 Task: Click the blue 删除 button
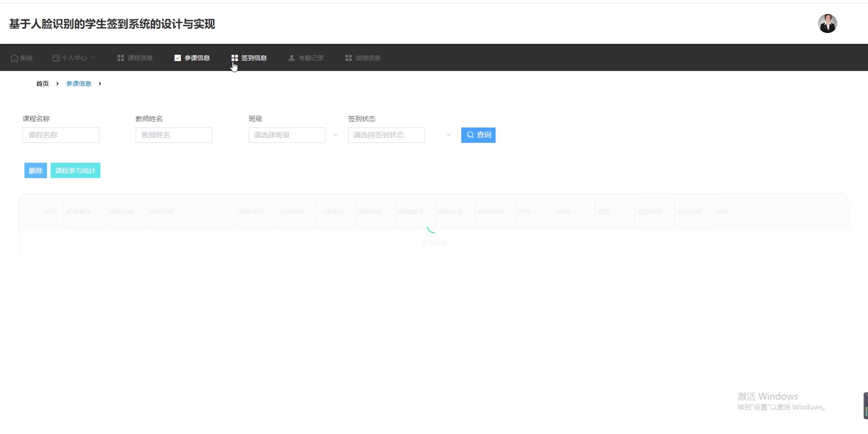(x=36, y=170)
